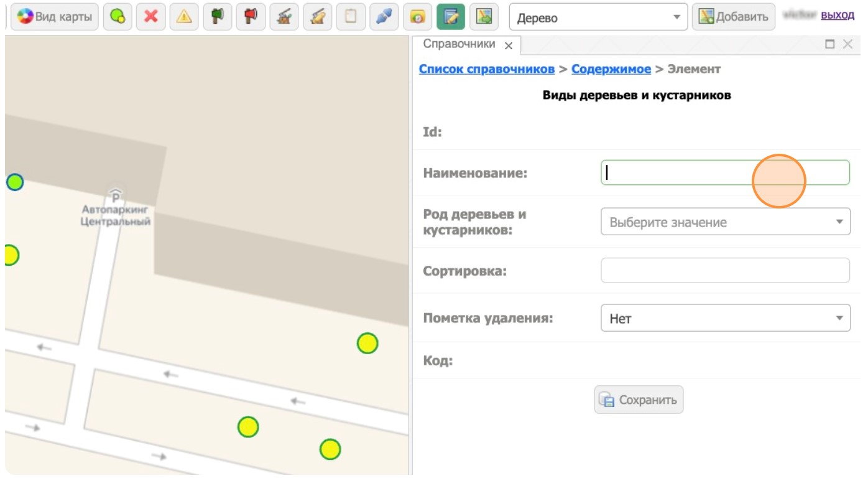Click the Сохранить save button
This screenshot has width=868, height=478.
pos(639,400)
